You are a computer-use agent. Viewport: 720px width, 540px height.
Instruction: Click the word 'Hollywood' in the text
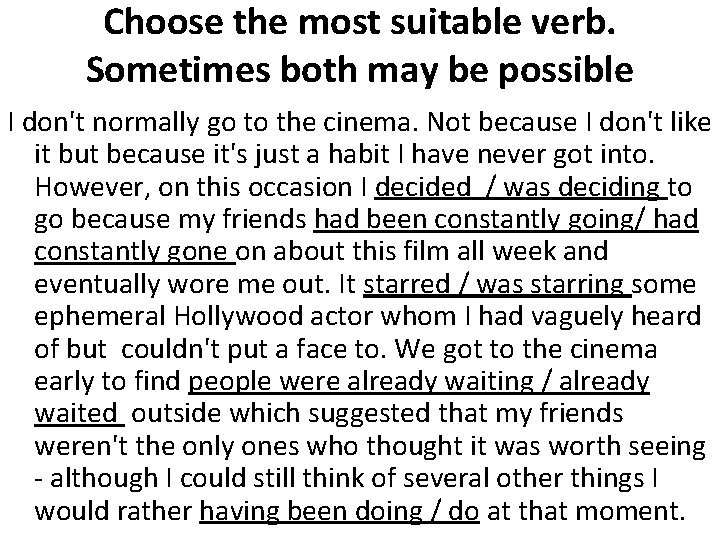[238, 317]
